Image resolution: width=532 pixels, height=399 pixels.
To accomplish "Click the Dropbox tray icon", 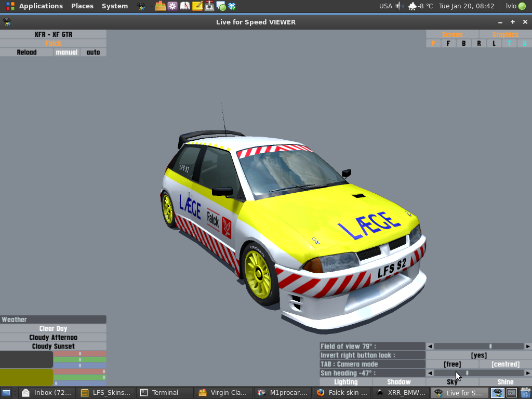I will pos(232,6).
